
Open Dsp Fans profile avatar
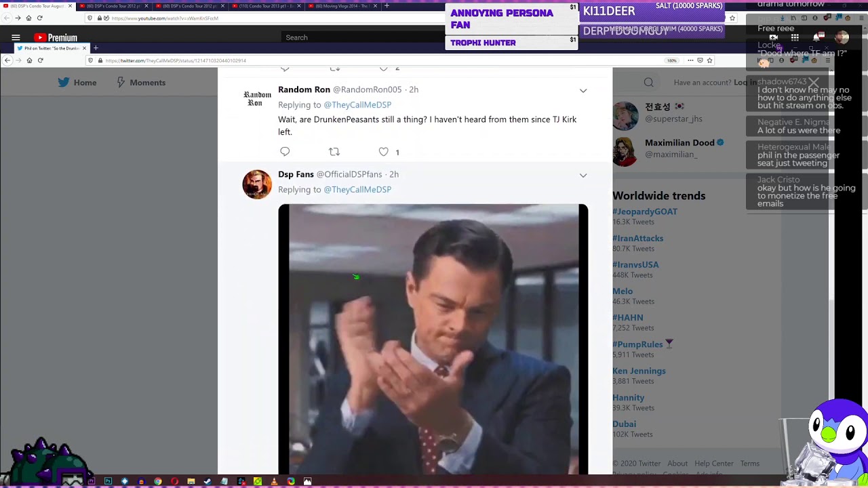[x=257, y=184]
